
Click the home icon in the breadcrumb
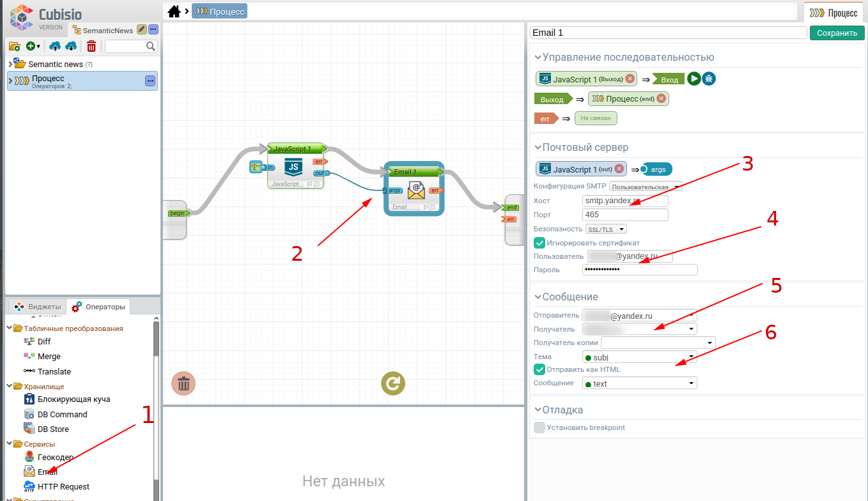point(173,12)
